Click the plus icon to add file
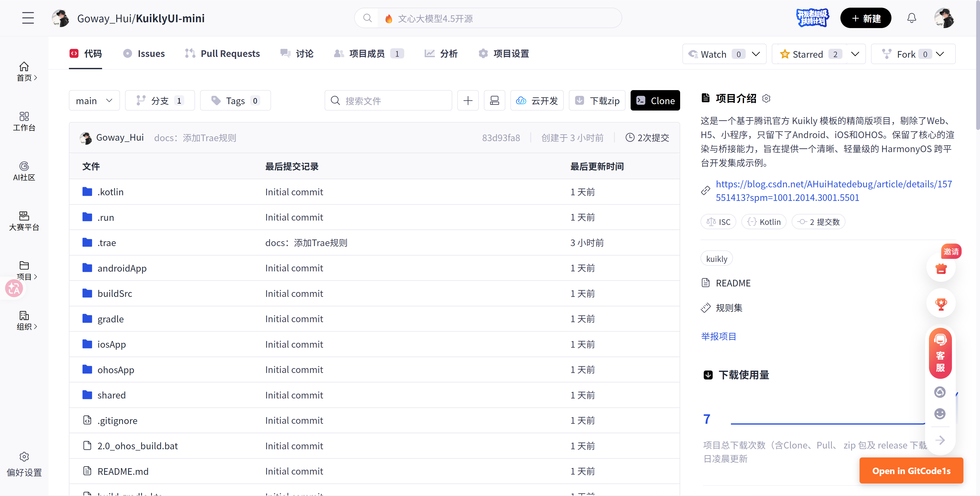980x496 pixels. 468,101
